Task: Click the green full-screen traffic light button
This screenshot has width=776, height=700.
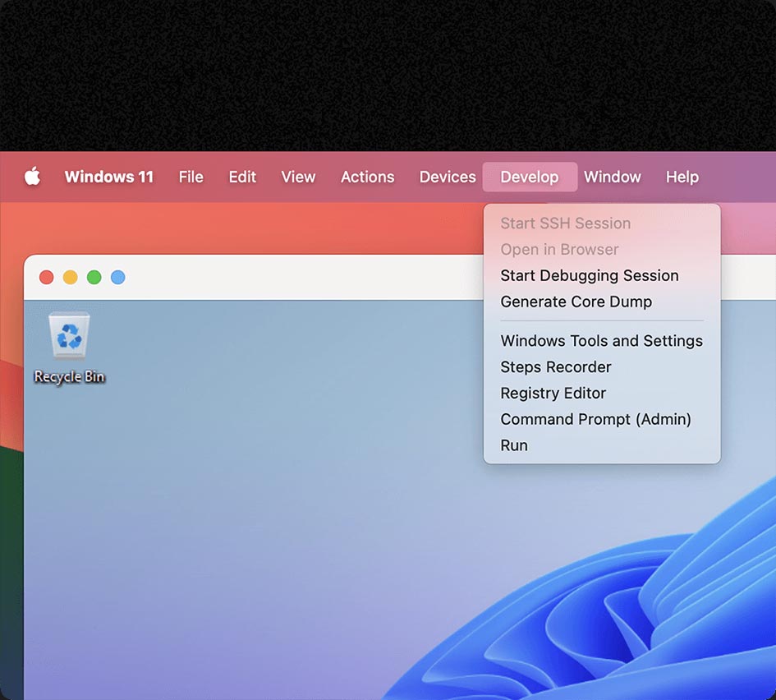Action: 94,277
